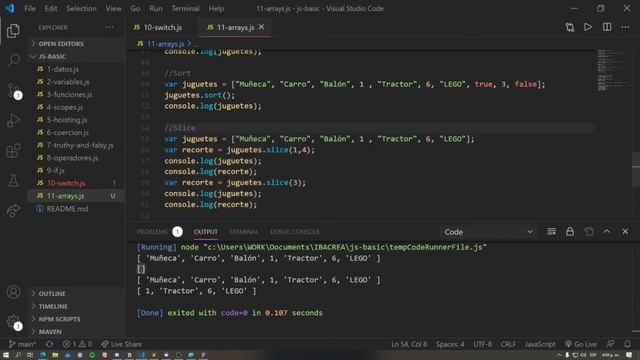Image resolution: width=640 pixels, height=360 pixels.
Task: Open the Edit menu
Action: point(51,8)
